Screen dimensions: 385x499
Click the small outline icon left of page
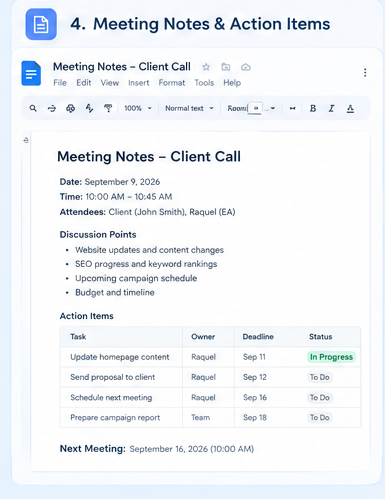pyautogui.click(x=26, y=140)
